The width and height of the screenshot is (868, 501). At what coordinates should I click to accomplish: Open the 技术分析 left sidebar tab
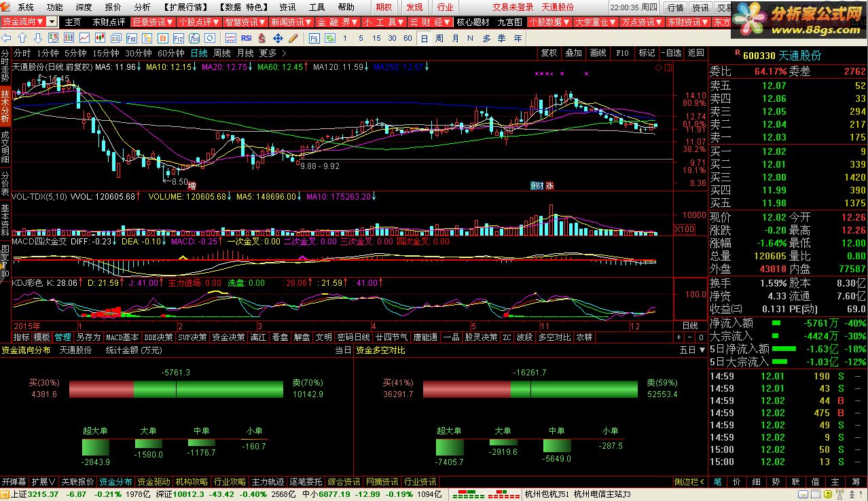(x=5, y=106)
